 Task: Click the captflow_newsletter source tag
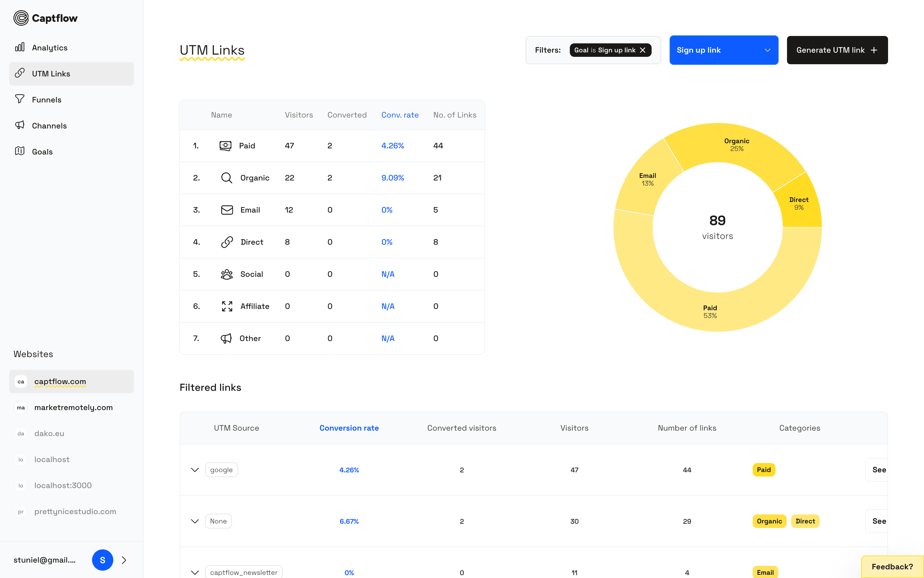coord(244,572)
